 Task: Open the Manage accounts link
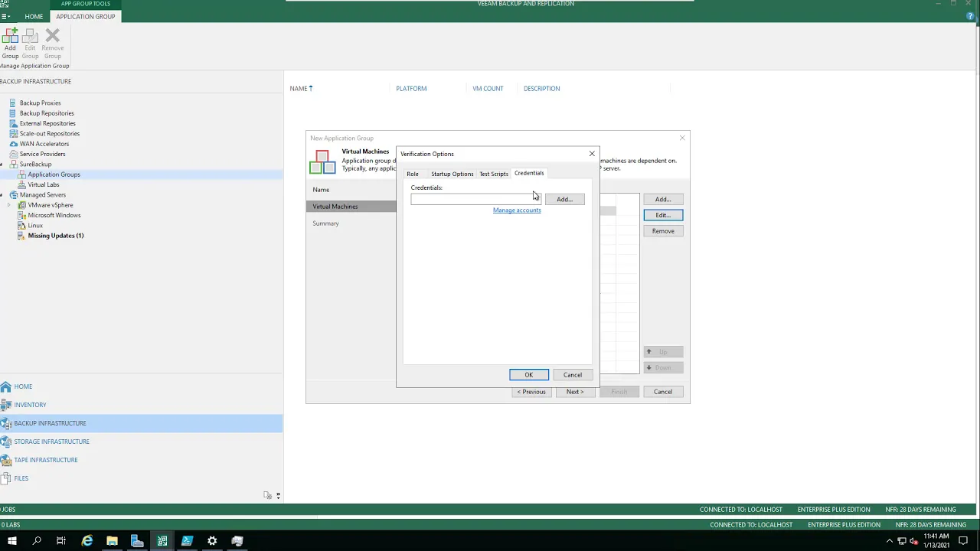point(517,210)
